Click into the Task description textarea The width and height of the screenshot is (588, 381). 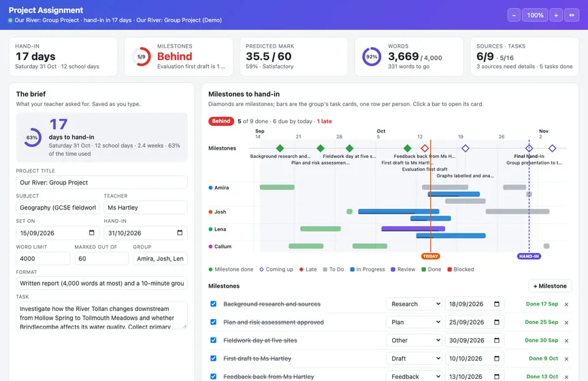click(101, 316)
